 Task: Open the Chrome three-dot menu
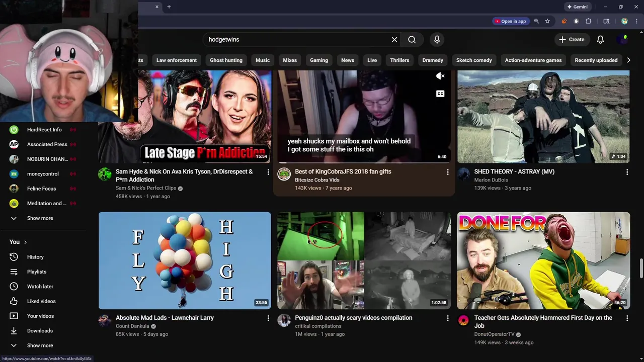coord(636,21)
